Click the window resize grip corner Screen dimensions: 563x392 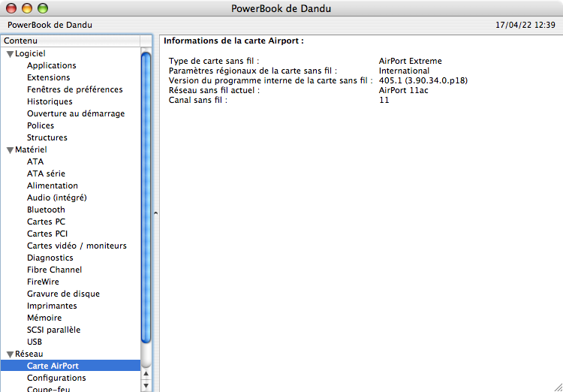tap(558, 387)
